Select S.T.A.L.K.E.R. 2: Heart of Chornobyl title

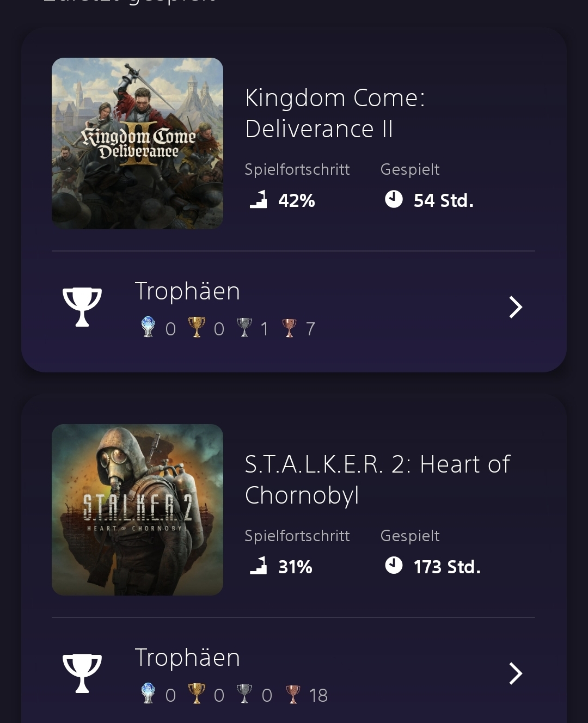[x=377, y=480]
